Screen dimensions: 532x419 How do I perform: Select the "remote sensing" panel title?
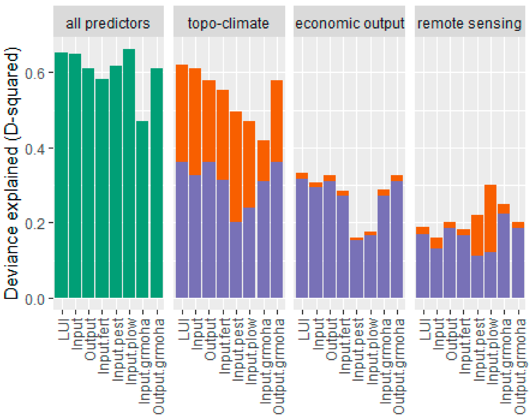coord(469,24)
